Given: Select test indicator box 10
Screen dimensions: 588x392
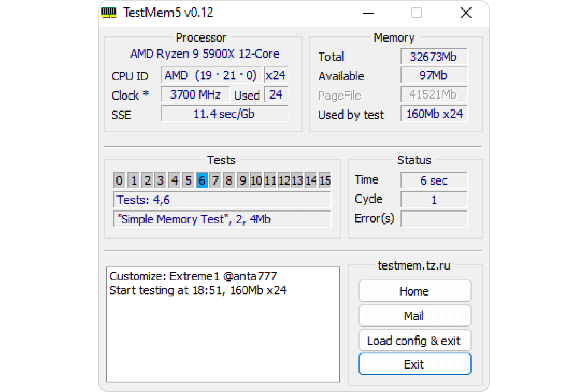Looking at the screenshot, I should coord(256,180).
